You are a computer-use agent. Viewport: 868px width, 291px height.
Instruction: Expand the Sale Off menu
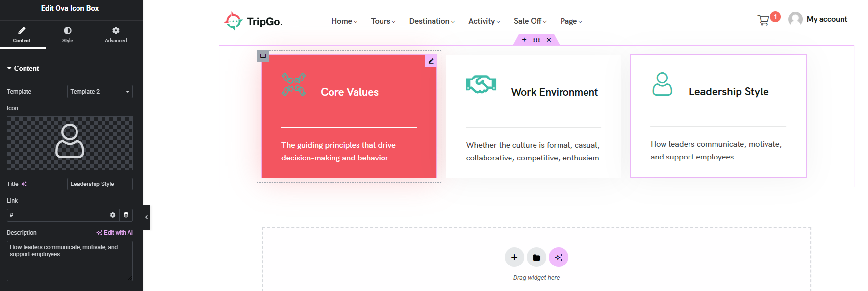pyautogui.click(x=530, y=21)
